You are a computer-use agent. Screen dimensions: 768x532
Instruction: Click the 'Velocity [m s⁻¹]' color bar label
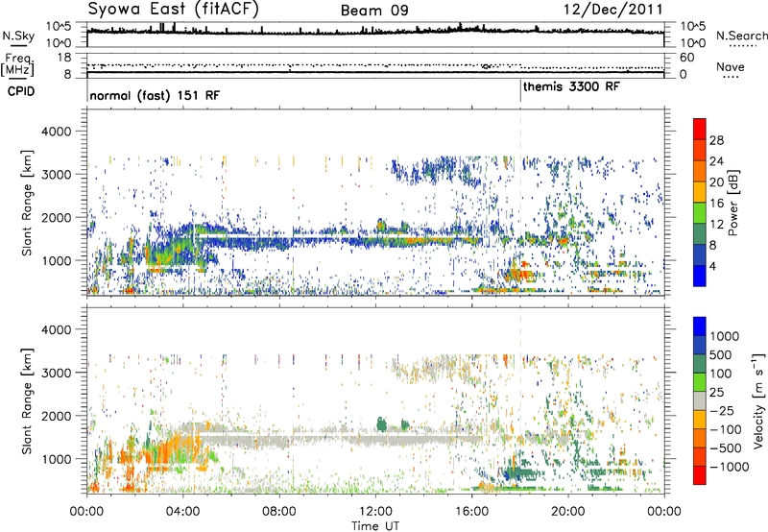(x=758, y=400)
